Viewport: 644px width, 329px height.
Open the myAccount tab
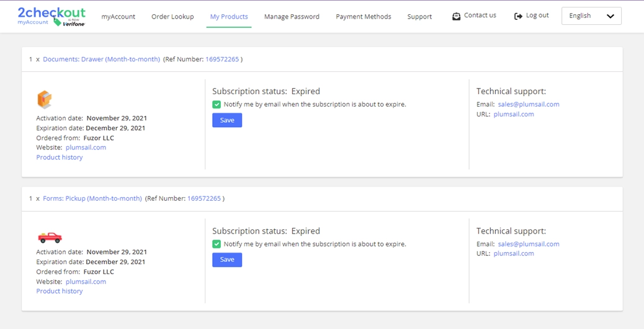119,17
